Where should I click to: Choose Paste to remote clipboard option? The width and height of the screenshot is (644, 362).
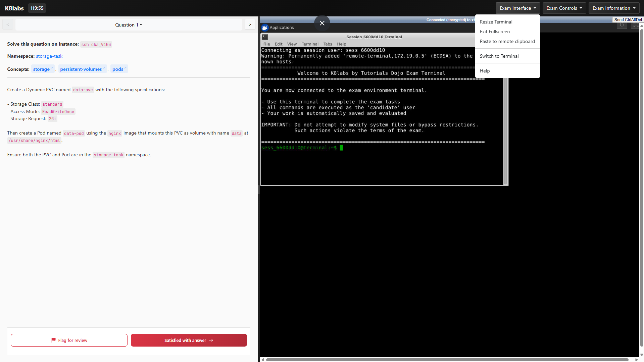coord(507,41)
